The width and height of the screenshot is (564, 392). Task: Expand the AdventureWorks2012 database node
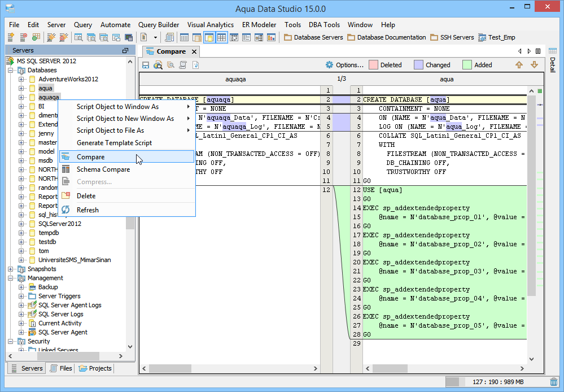point(21,79)
